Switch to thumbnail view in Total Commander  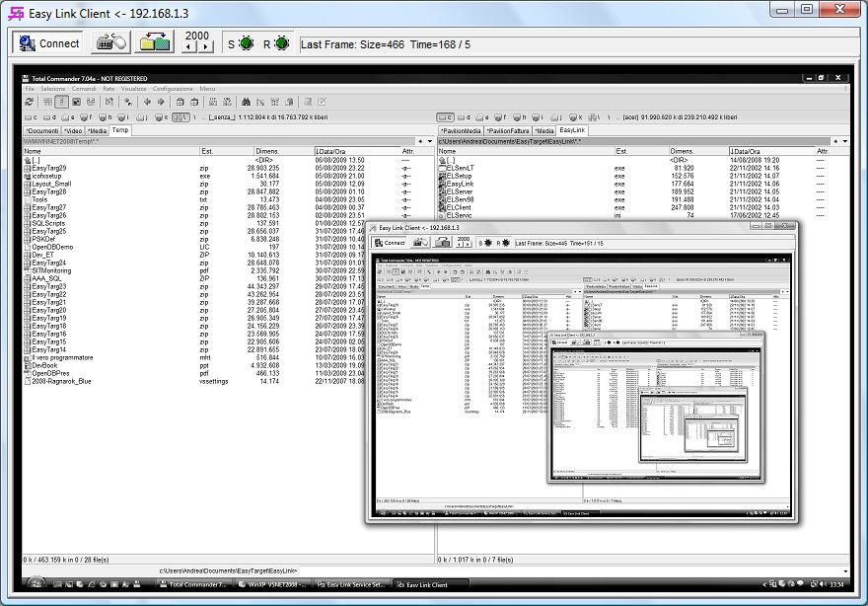click(76, 102)
